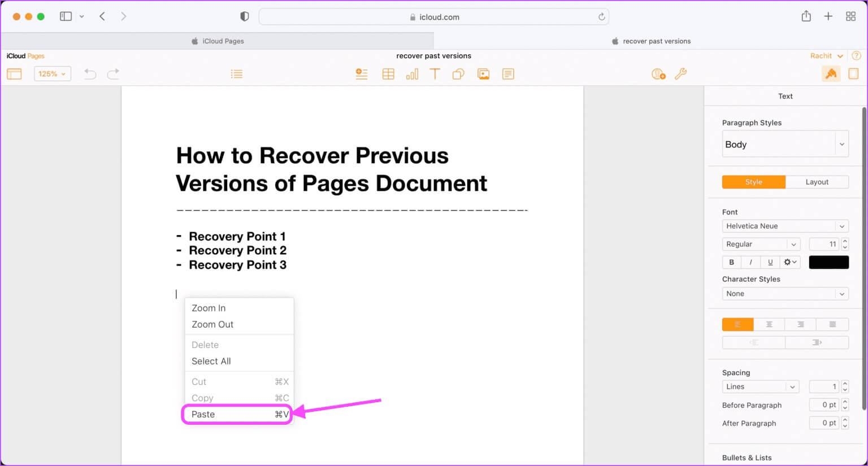Click the Safari address bar
The height and width of the screenshot is (466, 868).
pos(433,17)
